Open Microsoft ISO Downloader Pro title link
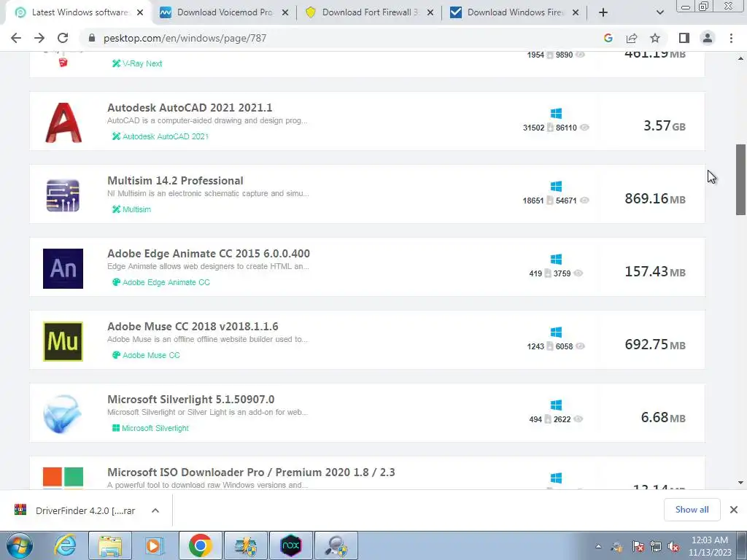The image size is (747, 560). pos(251,472)
